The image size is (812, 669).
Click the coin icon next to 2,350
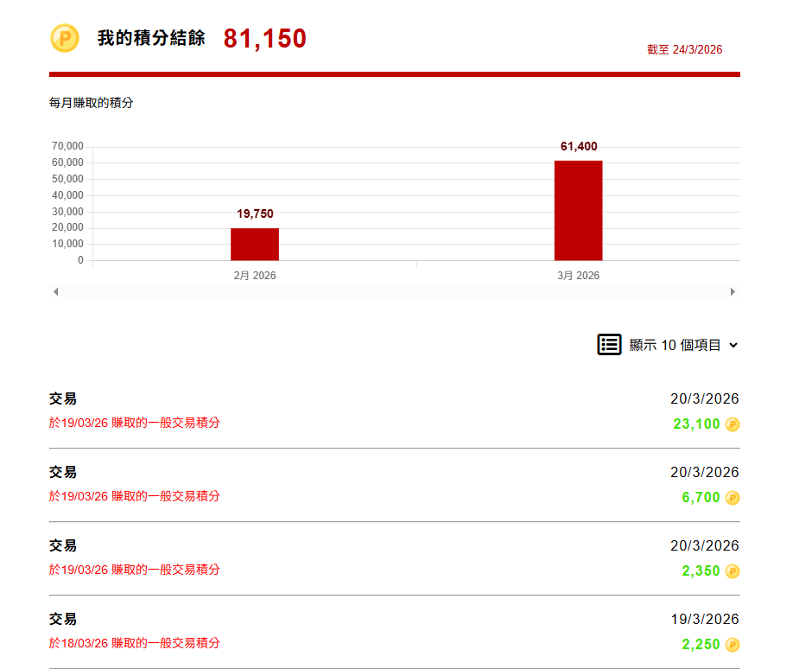(733, 571)
